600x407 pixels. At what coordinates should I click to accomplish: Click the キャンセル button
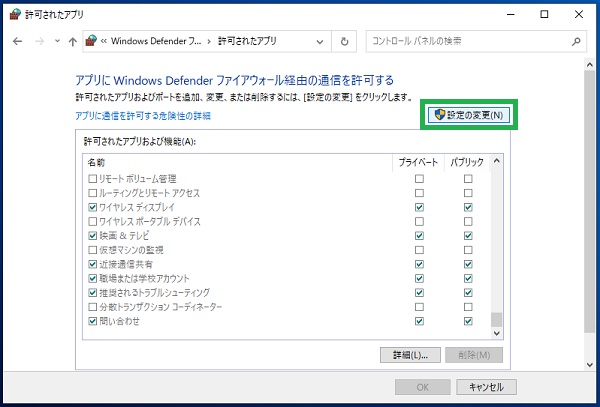(486, 387)
